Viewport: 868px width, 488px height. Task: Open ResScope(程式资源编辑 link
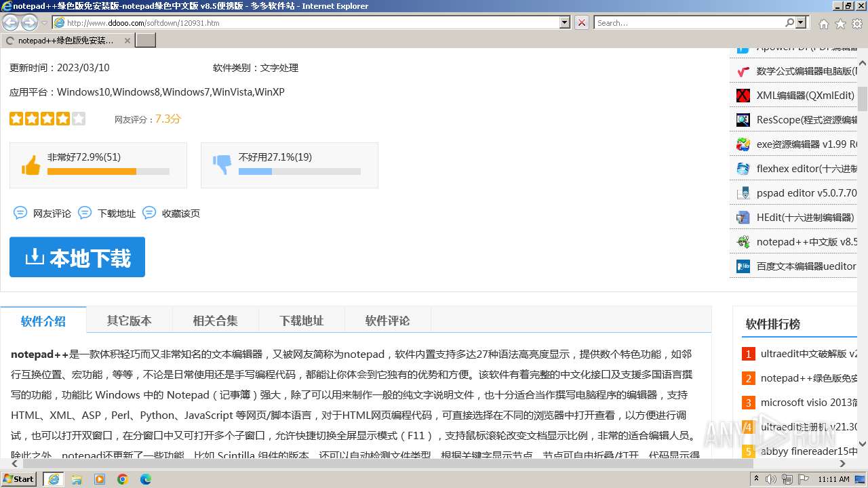807,120
